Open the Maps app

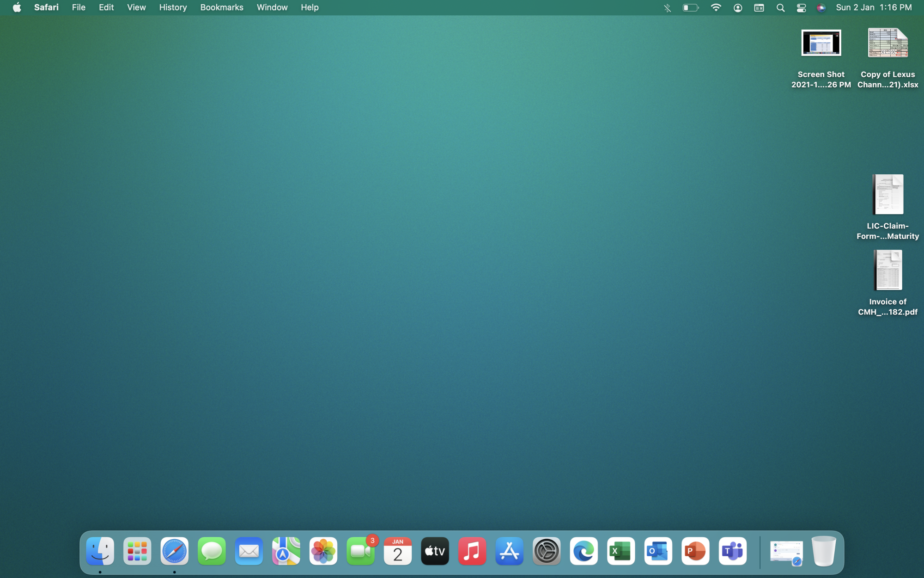coord(286,551)
